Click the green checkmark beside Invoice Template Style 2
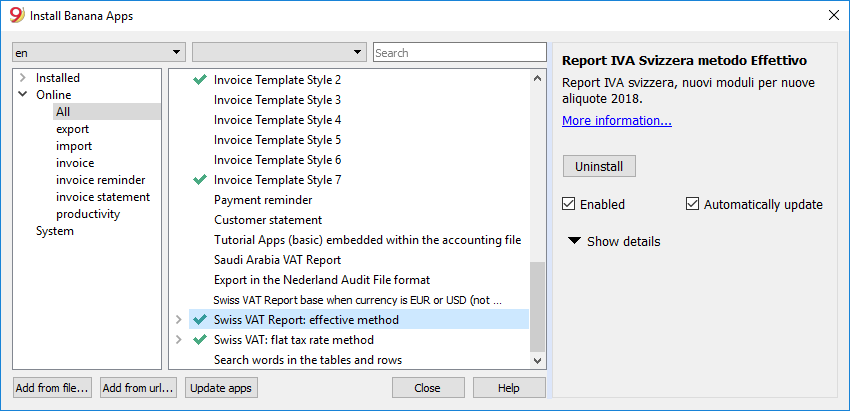Viewport: 850px width, 412px height. point(200,80)
